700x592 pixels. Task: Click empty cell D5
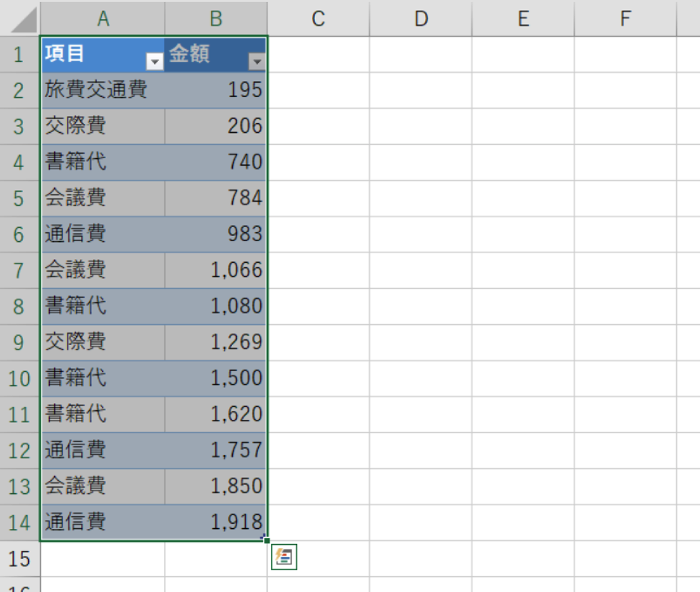click(421, 199)
